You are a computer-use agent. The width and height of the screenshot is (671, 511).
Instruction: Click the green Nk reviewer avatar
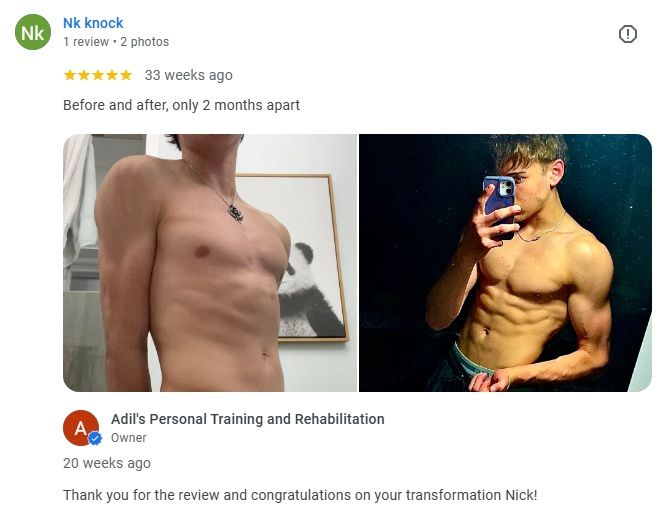[33, 32]
